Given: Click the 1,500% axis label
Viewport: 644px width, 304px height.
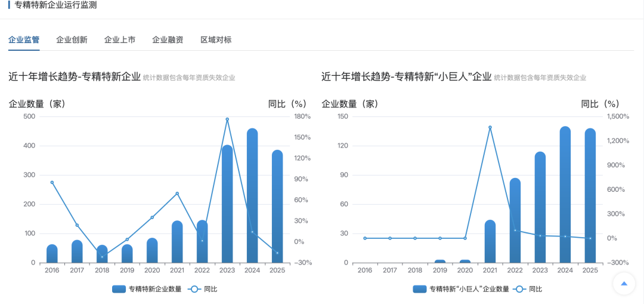Looking at the screenshot, I should [618, 116].
